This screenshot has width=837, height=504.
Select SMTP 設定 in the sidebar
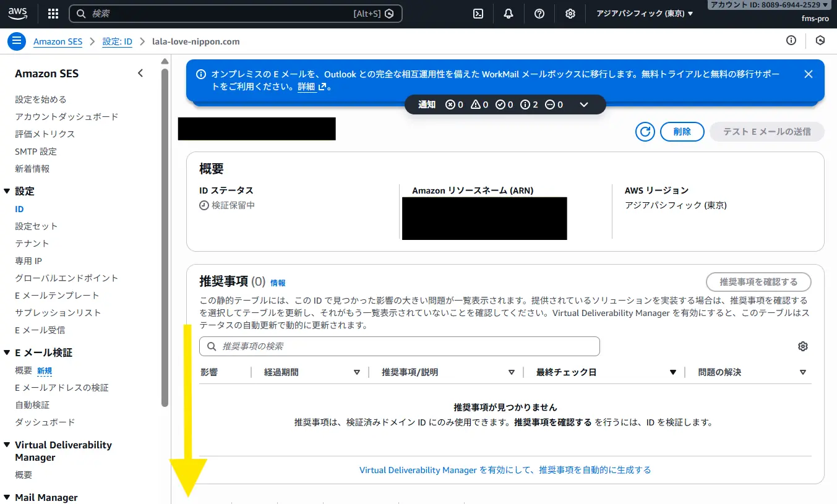point(36,152)
